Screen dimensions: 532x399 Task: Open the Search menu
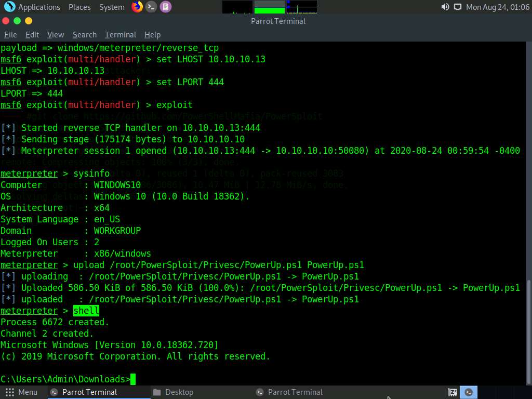click(x=85, y=35)
